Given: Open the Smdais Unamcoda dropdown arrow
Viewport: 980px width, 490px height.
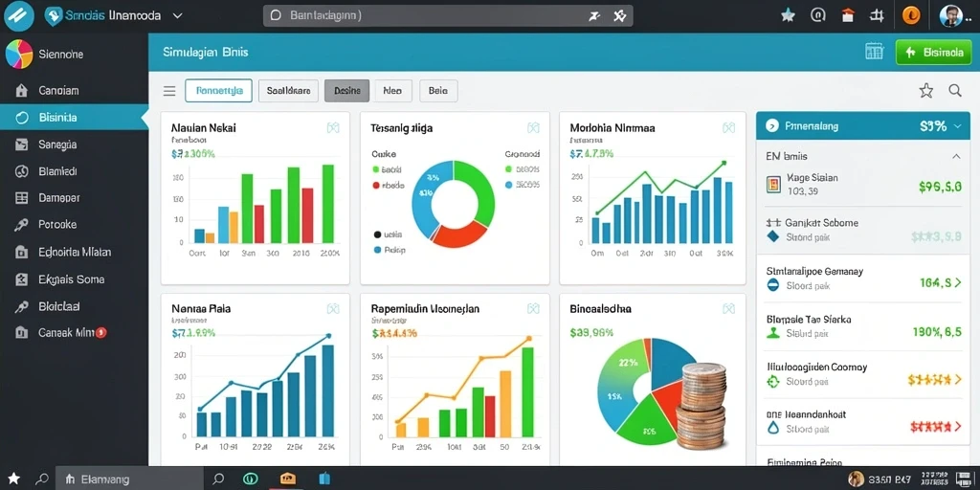Looking at the screenshot, I should point(177,16).
